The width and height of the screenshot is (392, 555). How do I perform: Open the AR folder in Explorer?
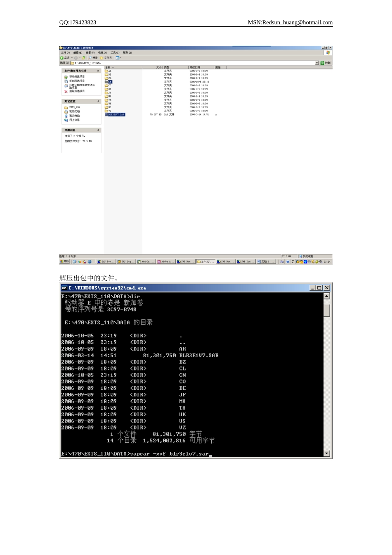(108, 71)
